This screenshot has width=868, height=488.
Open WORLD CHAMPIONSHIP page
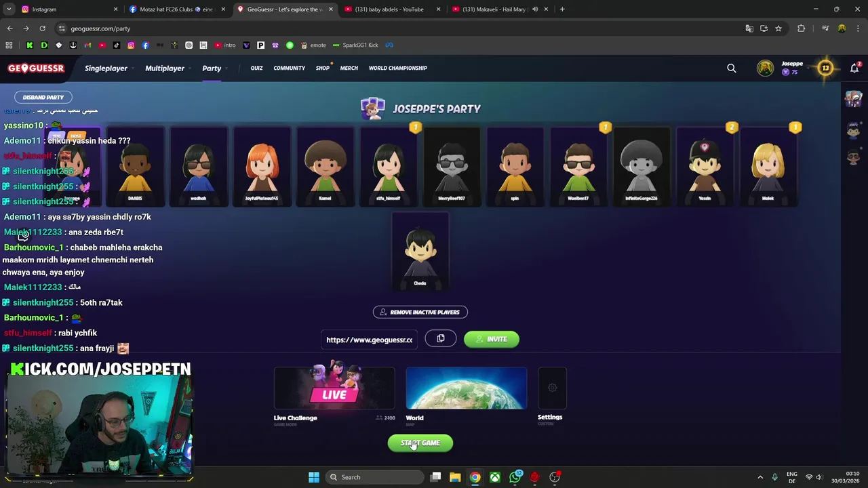click(x=398, y=68)
